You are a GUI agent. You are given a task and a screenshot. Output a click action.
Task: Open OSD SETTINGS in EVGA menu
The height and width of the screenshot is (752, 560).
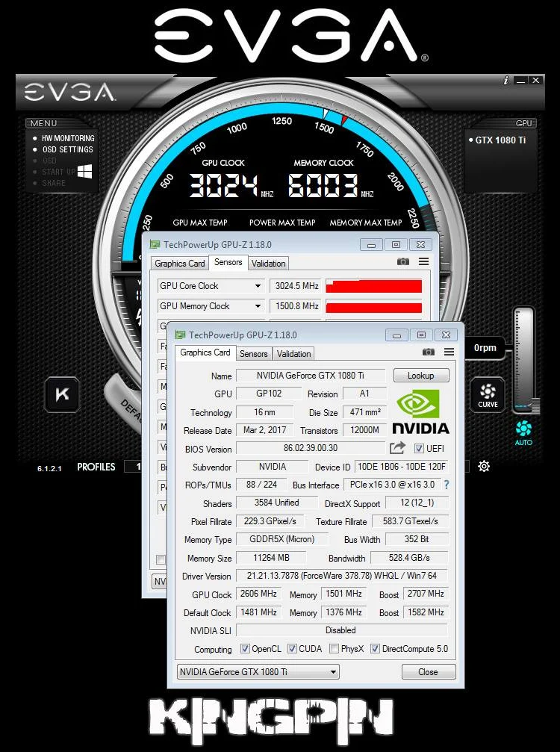click(68, 149)
